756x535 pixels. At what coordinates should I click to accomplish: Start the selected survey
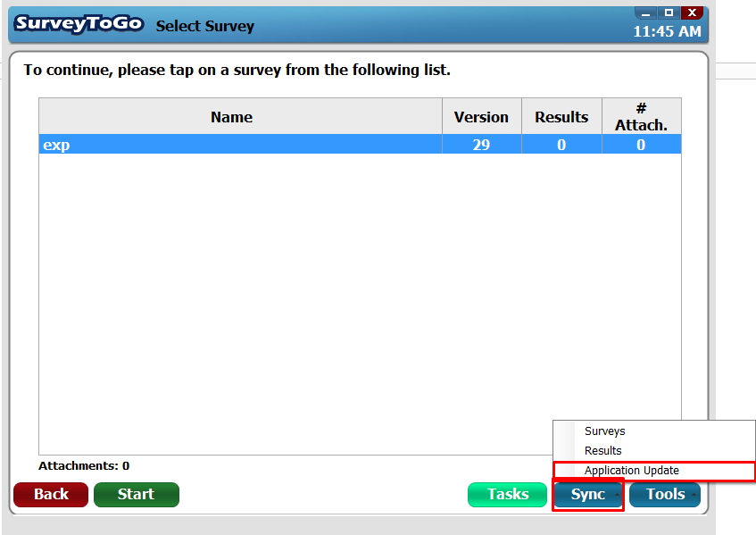coord(137,495)
